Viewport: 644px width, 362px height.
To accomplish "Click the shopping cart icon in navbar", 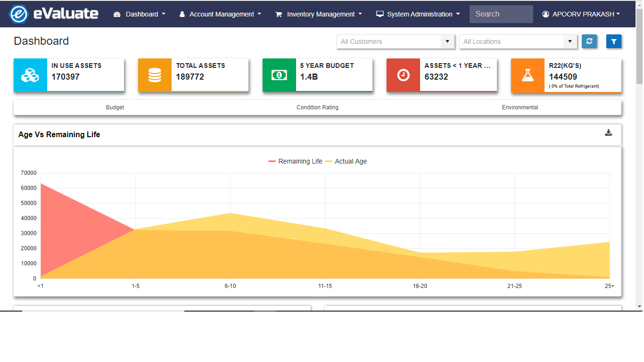I will click(x=279, y=14).
